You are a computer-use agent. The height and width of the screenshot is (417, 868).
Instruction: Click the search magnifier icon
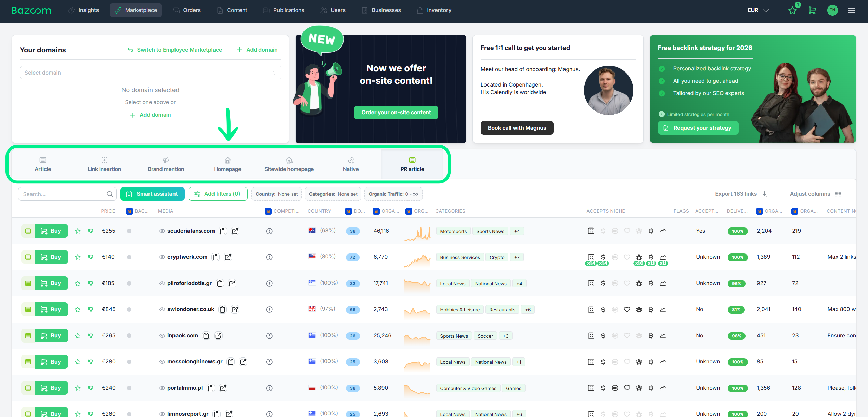click(x=110, y=194)
